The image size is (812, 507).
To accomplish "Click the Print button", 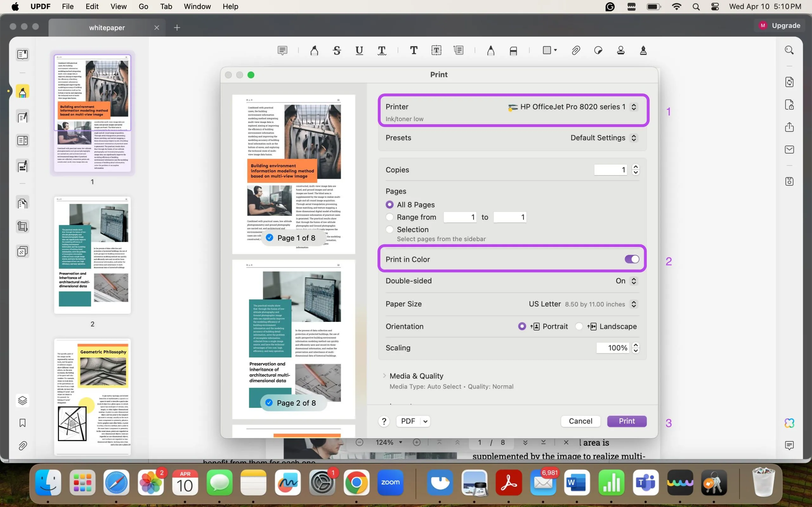I will tap(626, 421).
